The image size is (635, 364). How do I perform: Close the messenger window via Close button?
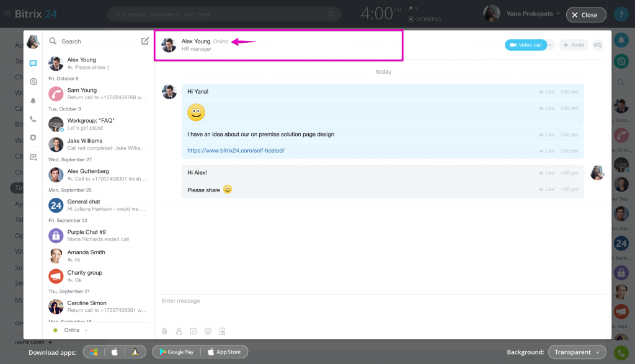585,15
